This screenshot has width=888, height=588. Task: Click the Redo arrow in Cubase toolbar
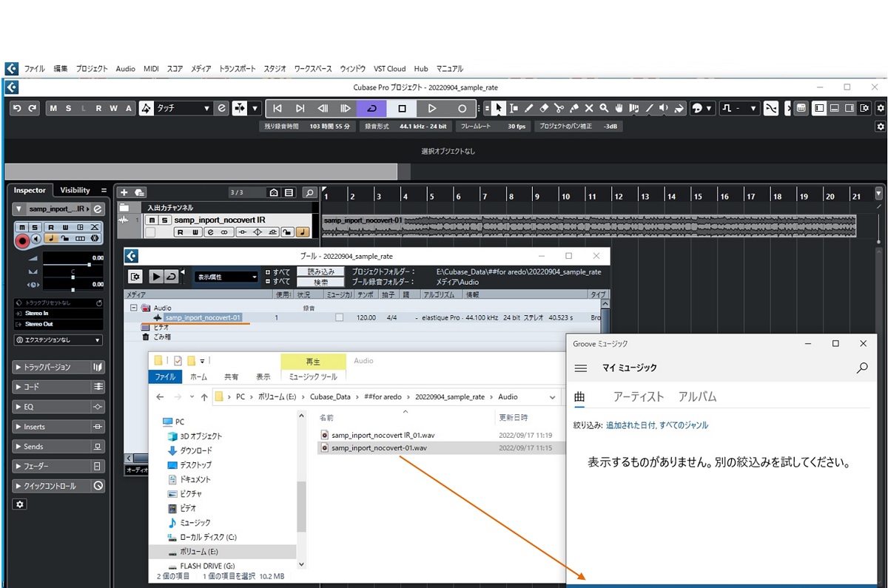tap(33, 109)
